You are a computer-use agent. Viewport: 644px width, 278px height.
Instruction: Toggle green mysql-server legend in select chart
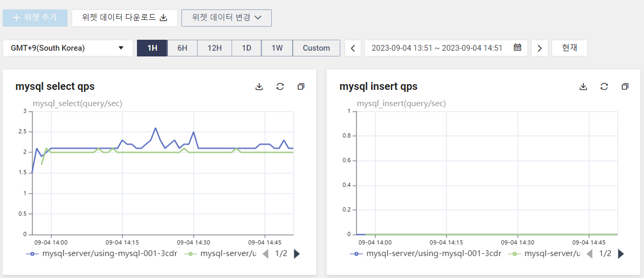coord(221,254)
